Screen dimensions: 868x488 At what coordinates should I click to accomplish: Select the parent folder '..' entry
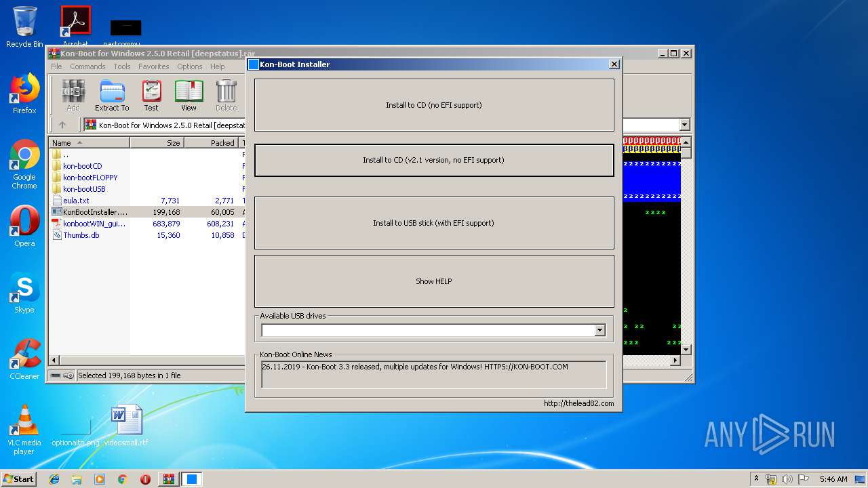point(65,155)
